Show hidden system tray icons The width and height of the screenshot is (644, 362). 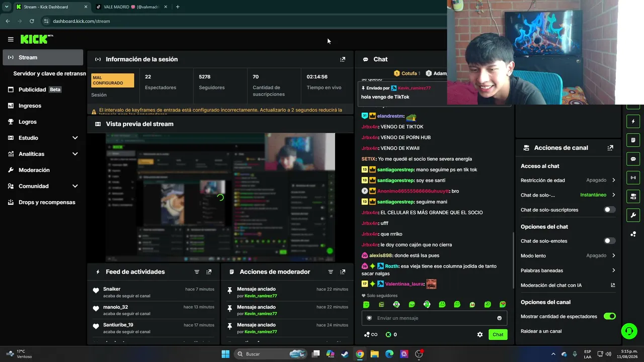point(553,354)
